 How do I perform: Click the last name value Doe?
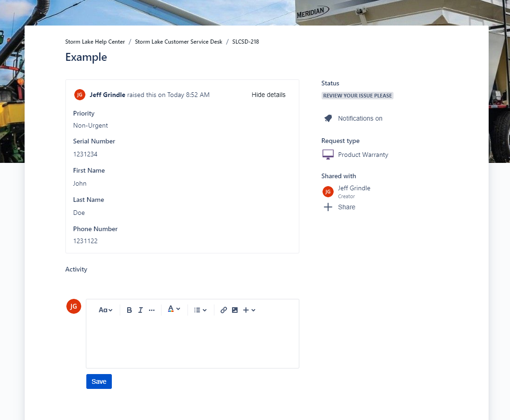pyautogui.click(x=79, y=213)
